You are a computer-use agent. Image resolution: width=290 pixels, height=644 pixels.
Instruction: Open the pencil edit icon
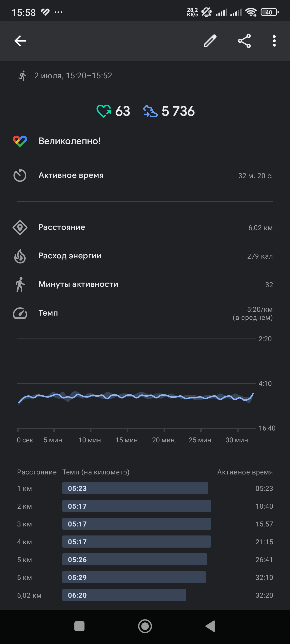pos(210,41)
